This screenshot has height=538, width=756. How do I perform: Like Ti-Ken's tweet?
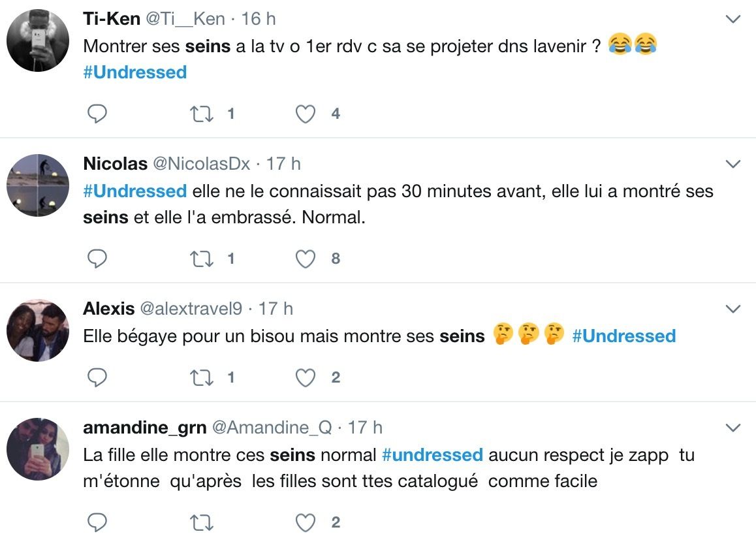coord(306,114)
